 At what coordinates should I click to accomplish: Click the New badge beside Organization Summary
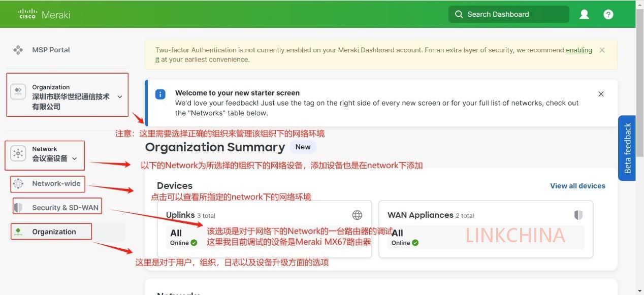coord(303,147)
